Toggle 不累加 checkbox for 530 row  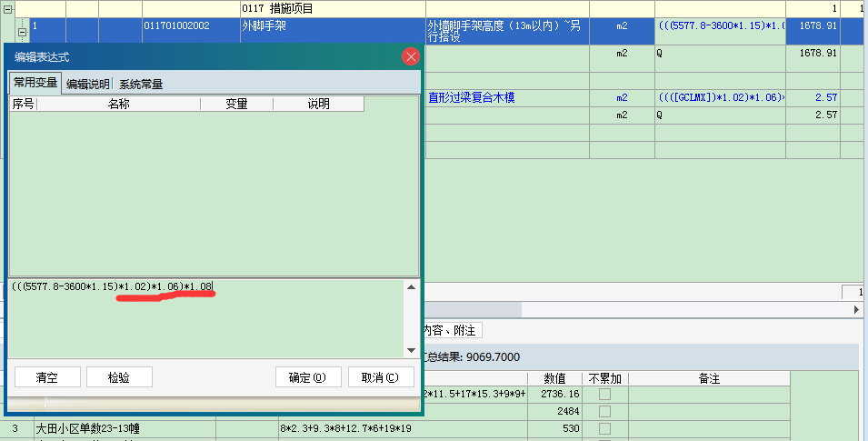click(604, 429)
